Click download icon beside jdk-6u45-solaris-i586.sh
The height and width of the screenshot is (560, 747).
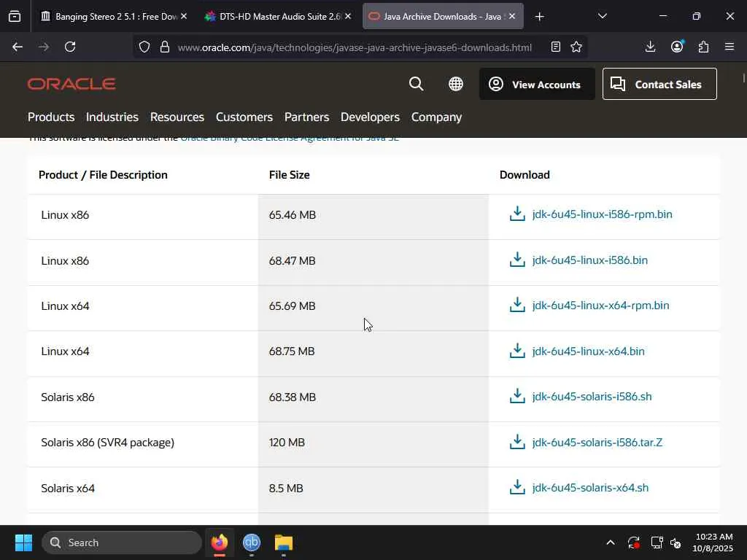[517, 396]
